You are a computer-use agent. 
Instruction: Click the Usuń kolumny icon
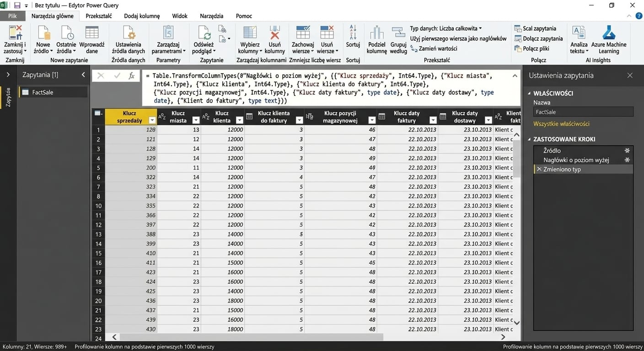[275, 33]
